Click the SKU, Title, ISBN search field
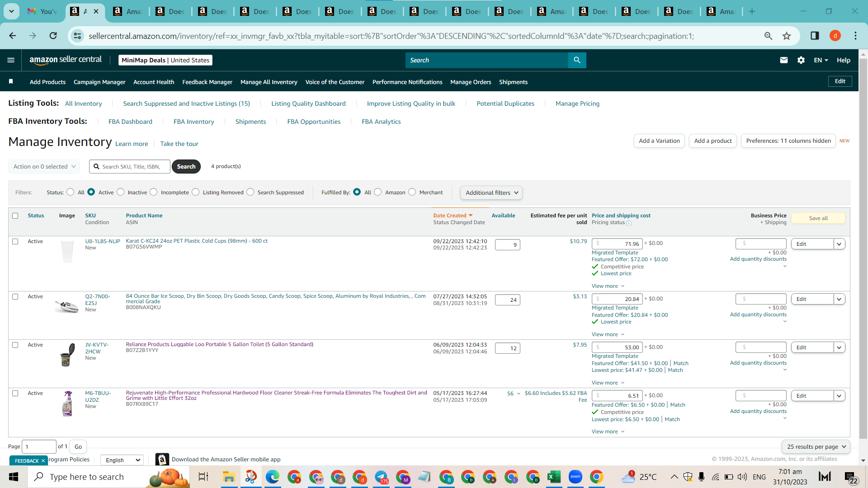This screenshot has width=868, height=488. coord(130,166)
